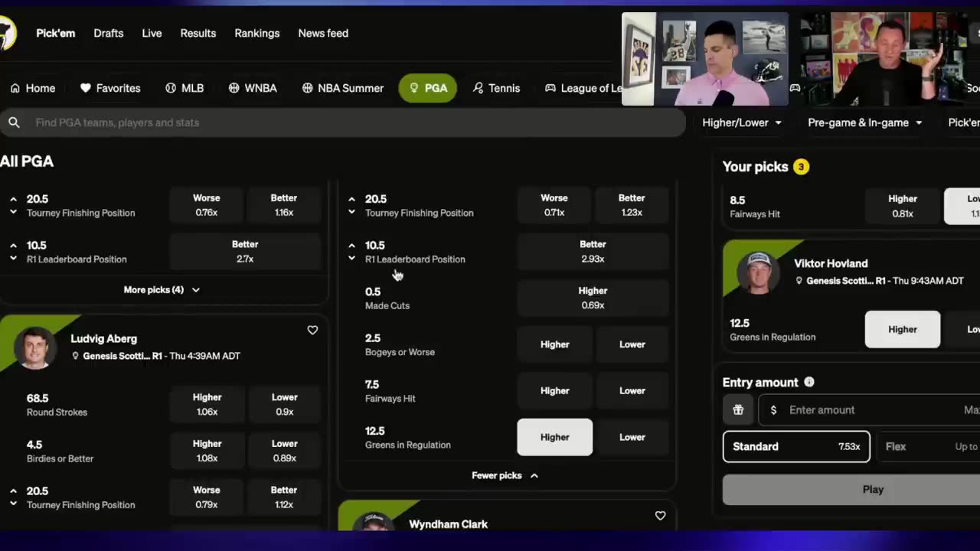
Task: Open the Rankings page
Action: point(257,33)
